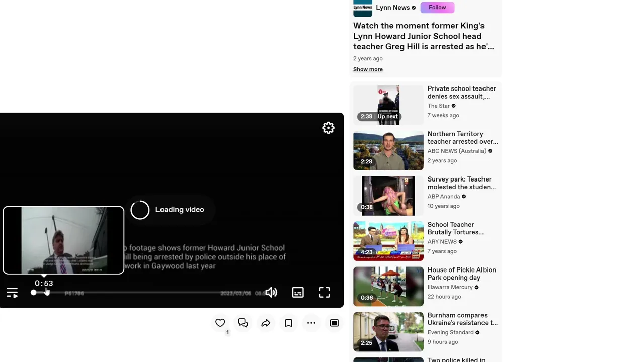Open 'Private school teacher denies sex assault' title
The width and height of the screenshot is (644, 362).
tap(461, 93)
